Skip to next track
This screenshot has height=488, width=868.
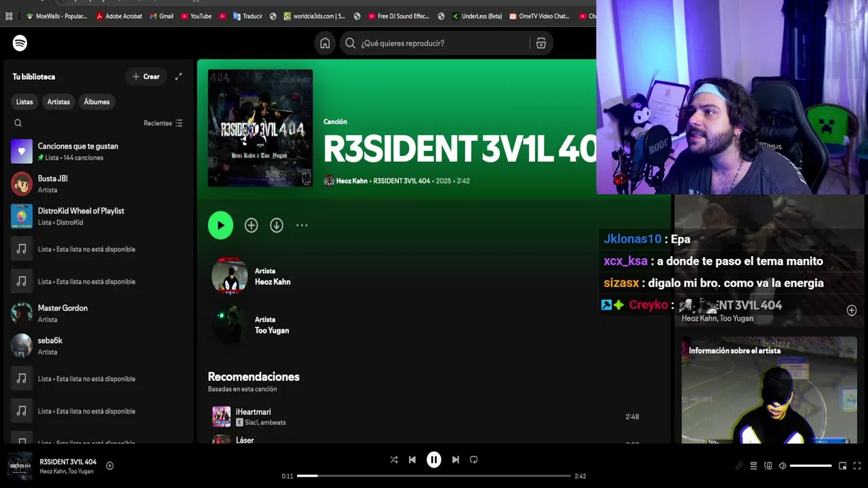tap(456, 460)
